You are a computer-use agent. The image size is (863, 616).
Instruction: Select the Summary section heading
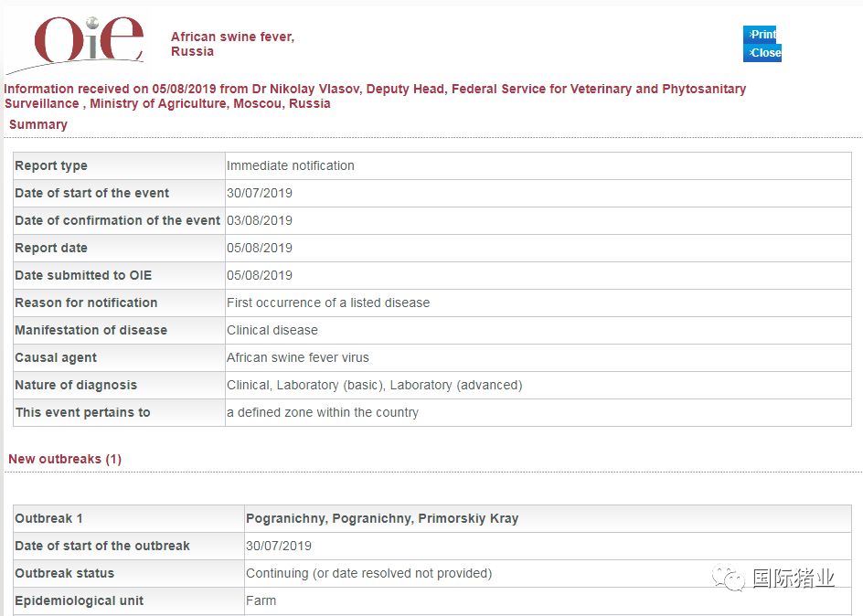click(x=37, y=124)
